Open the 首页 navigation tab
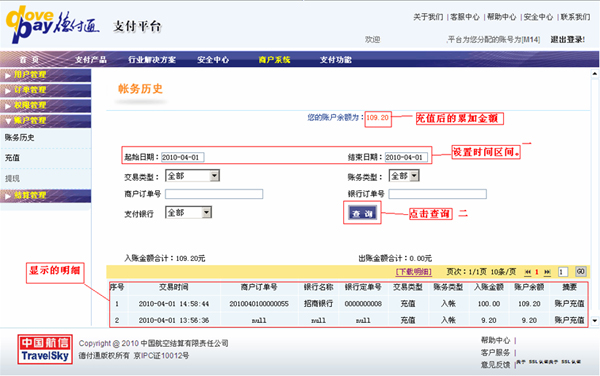The image size is (600, 376). tap(29, 60)
